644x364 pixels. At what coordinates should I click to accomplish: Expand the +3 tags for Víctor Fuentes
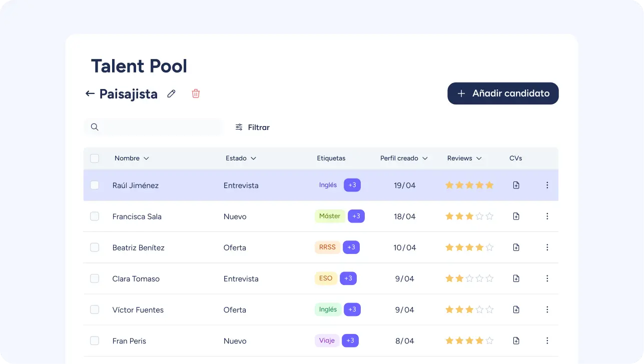click(352, 309)
